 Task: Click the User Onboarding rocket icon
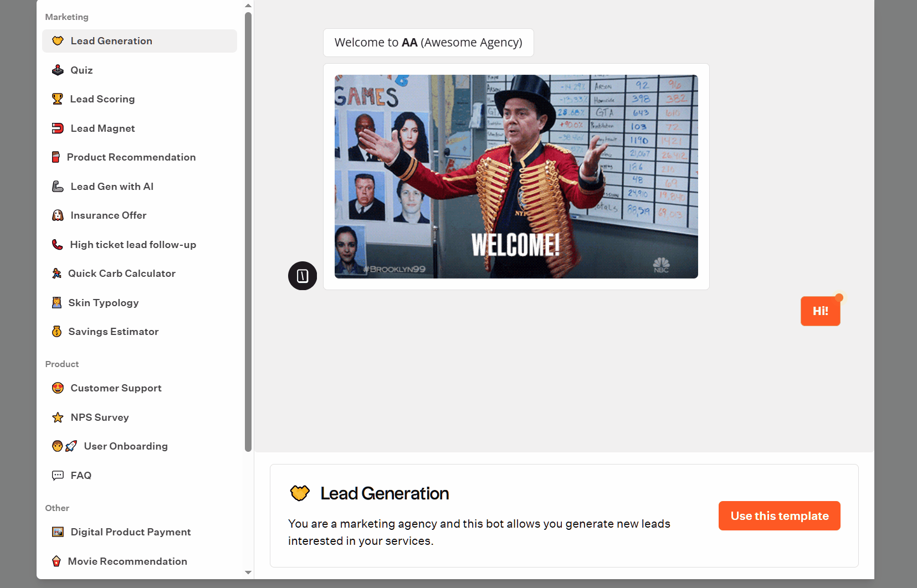71,446
